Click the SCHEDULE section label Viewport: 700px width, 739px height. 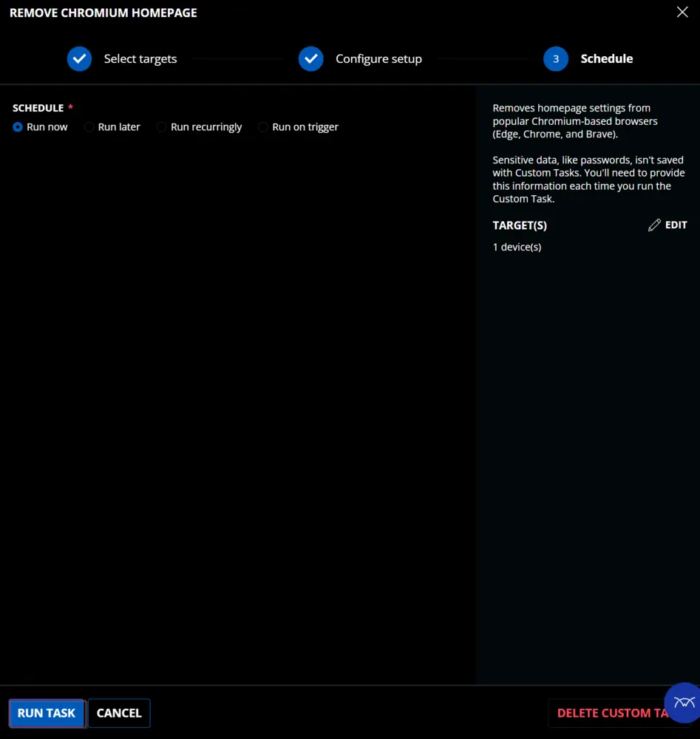[38, 108]
